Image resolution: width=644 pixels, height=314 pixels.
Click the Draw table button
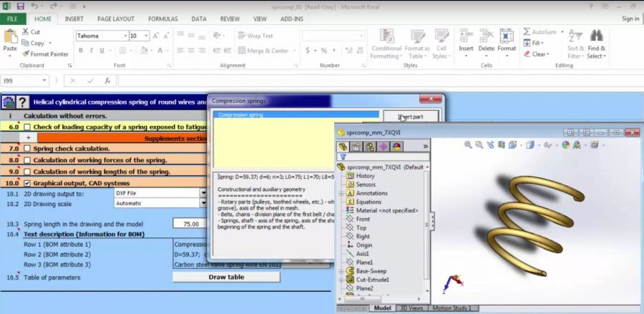[x=226, y=277]
